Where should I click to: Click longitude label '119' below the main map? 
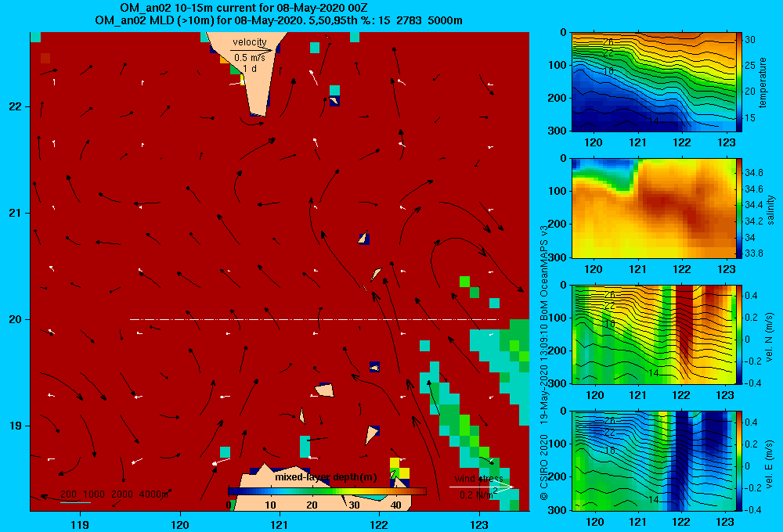tap(80, 525)
